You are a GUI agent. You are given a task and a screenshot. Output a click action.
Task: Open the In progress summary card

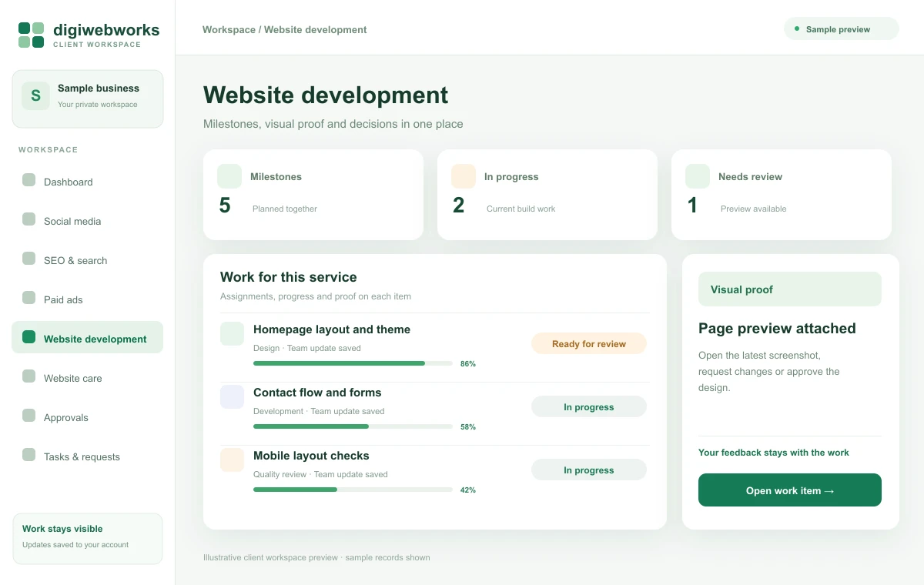coord(547,195)
